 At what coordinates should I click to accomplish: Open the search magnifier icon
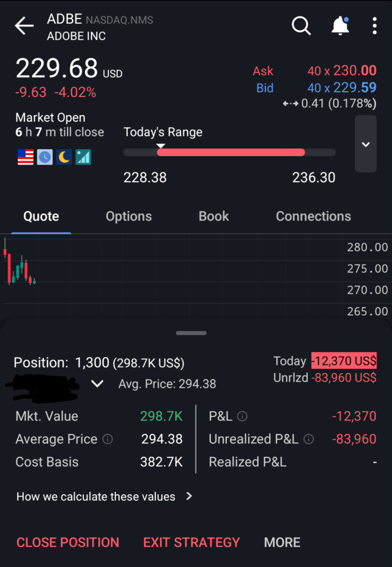click(301, 26)
